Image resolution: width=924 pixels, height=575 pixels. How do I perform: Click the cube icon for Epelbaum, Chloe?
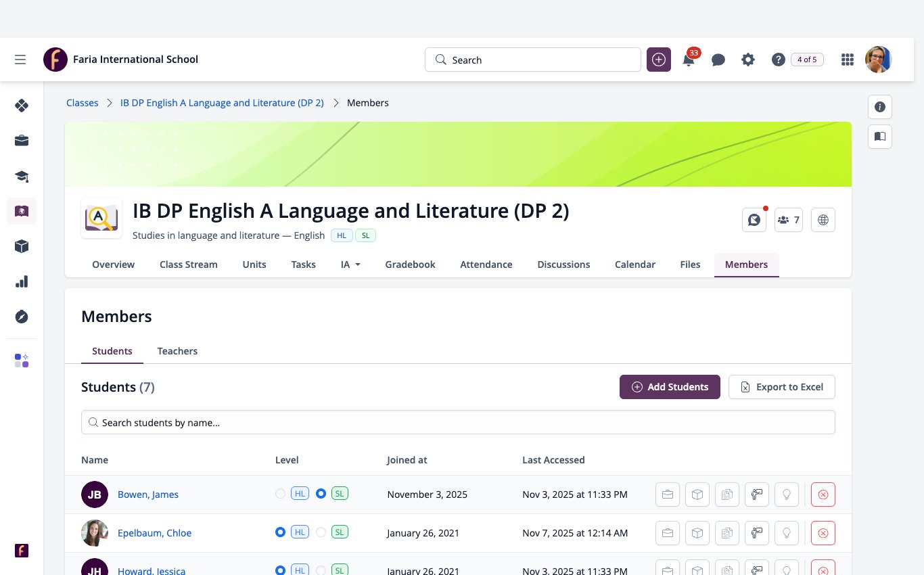[697, 533]
